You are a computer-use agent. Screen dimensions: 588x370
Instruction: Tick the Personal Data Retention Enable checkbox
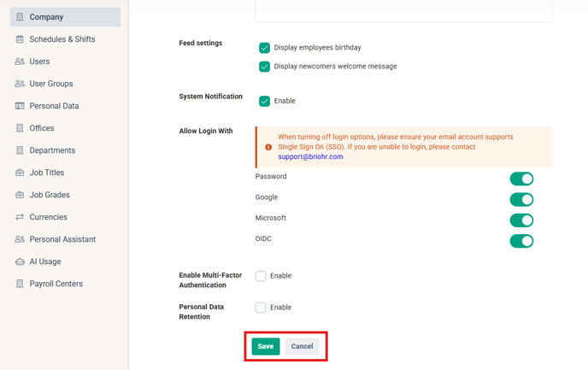click(x=261, y=308)
